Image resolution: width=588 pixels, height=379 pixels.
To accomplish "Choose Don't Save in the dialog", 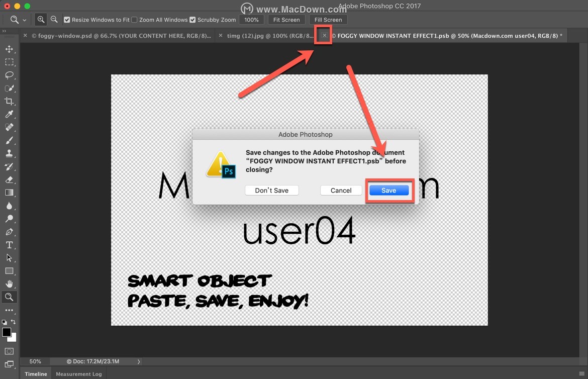I will tap(271, 190).
